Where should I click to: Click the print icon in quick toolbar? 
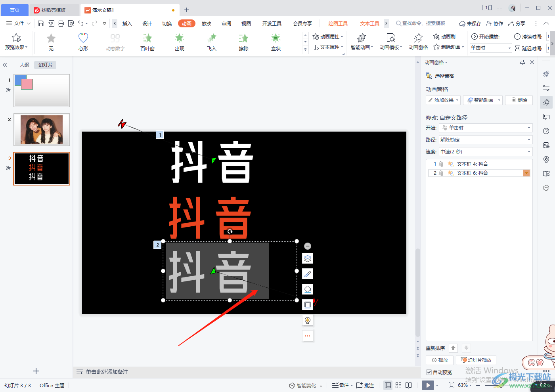coord(61,23)
